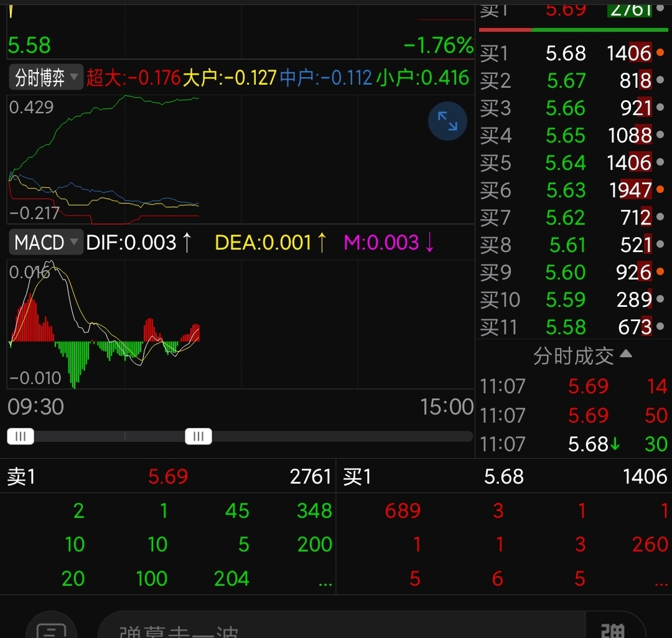Select the 买7 5.62 order row
The height and width of the screenshot is (638, 672).
[x=573, y=217]
